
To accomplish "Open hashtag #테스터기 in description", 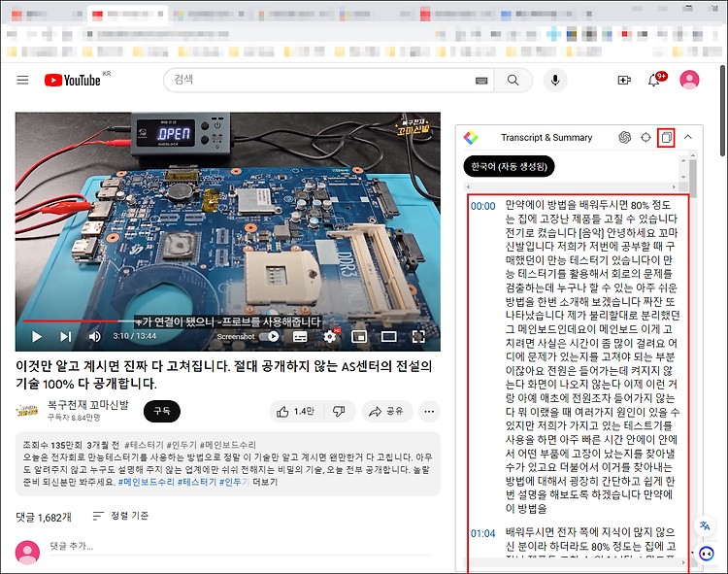I will click(x=197, y=482).
